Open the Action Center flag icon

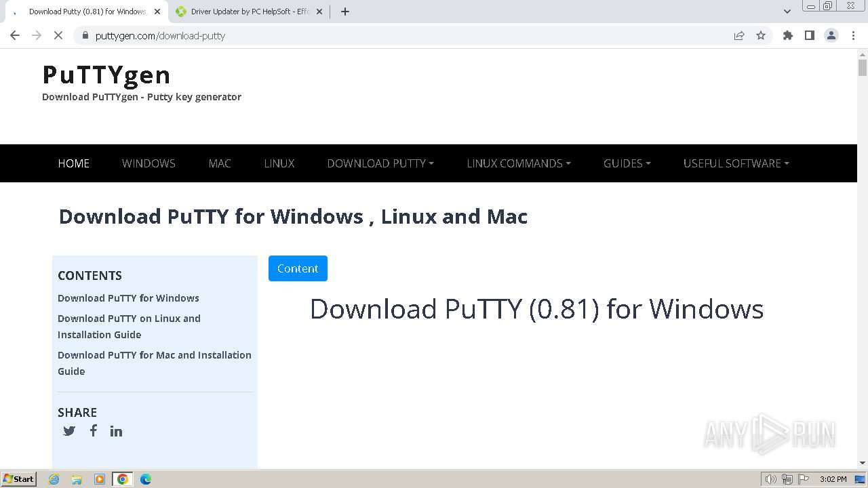click(x=804, y=479)
